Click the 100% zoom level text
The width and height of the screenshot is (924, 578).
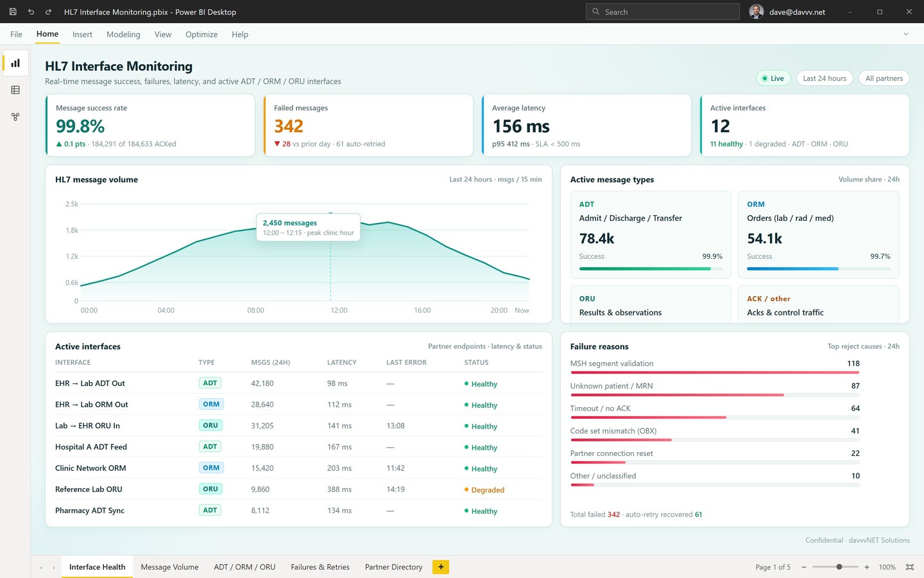click(x=887, y=568)
